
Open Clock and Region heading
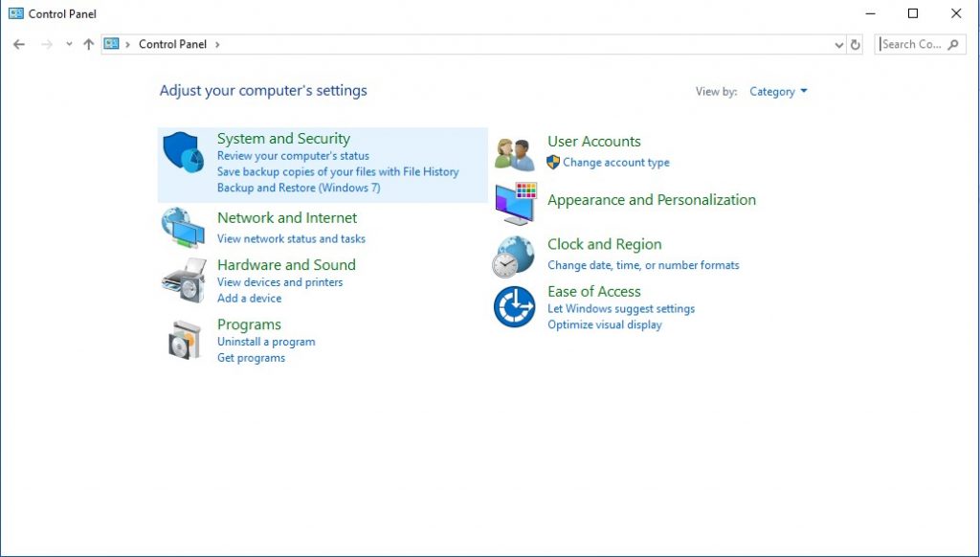(x=605, y=244)
